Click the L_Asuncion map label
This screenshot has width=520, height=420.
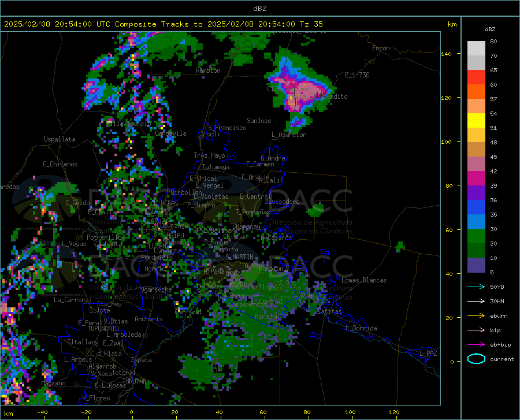pos(289,135)
